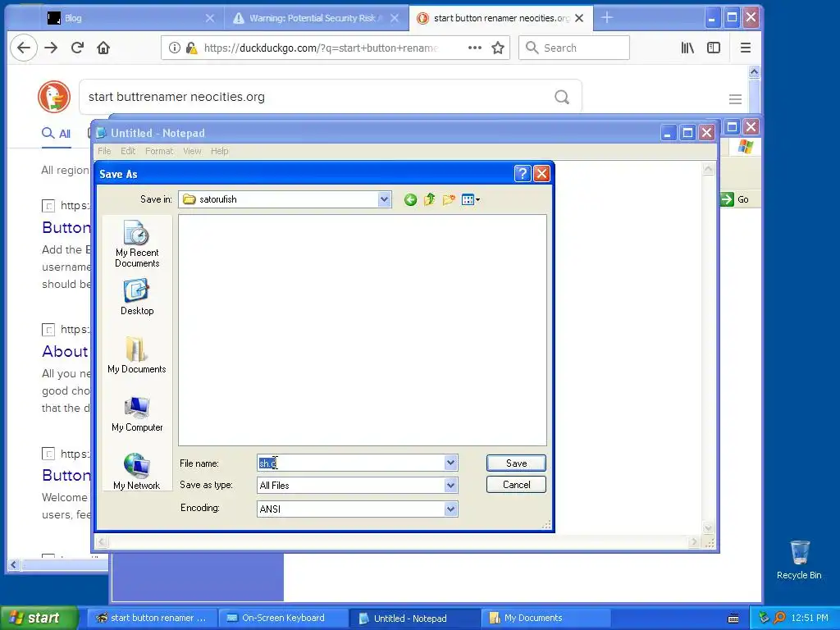Open My Recent Documents place

137,244
